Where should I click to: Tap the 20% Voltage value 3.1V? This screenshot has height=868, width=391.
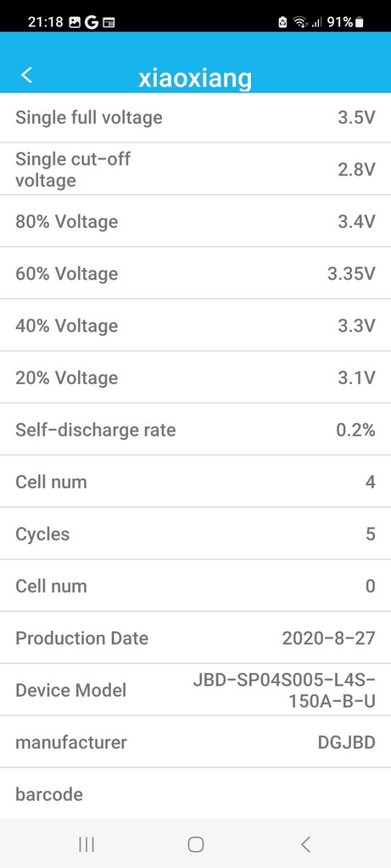tap(357, 377)
